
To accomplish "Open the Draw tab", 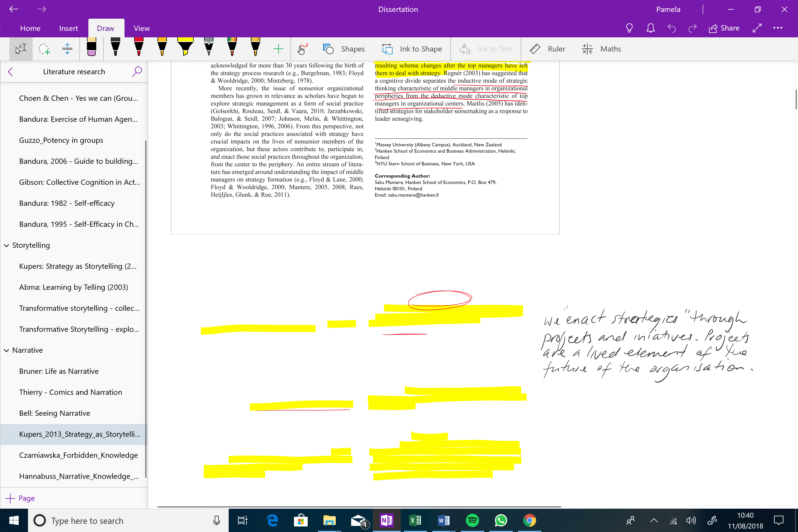I will point(106,28).
